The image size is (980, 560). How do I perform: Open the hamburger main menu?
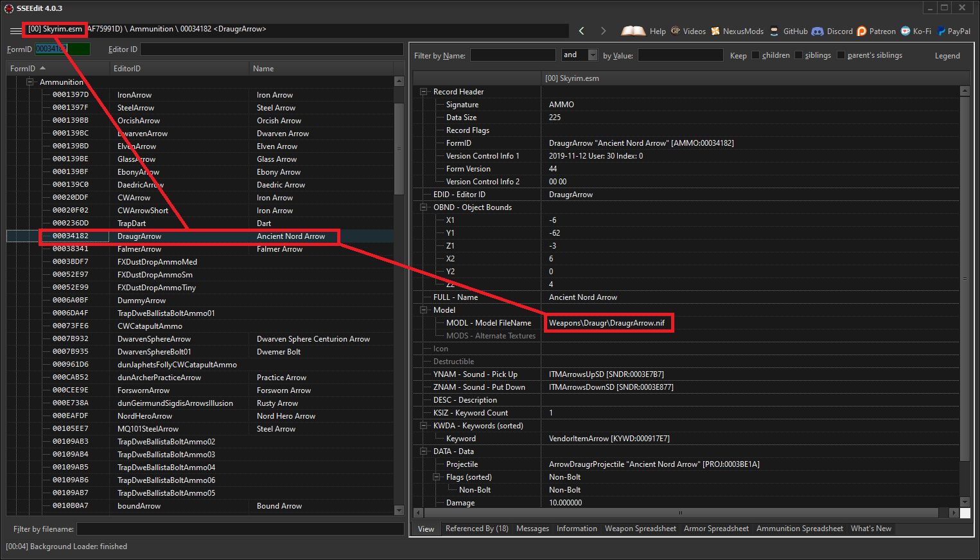click(15, 31)
